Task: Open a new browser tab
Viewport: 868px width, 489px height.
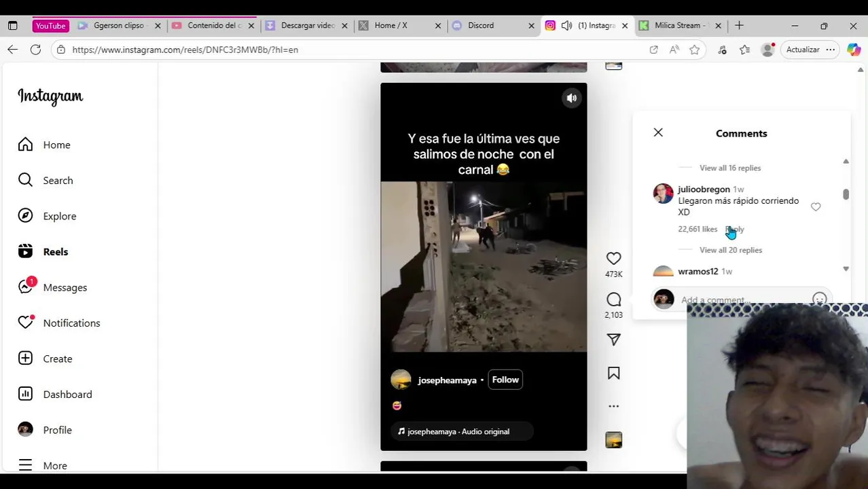Action: click(739, 25)
